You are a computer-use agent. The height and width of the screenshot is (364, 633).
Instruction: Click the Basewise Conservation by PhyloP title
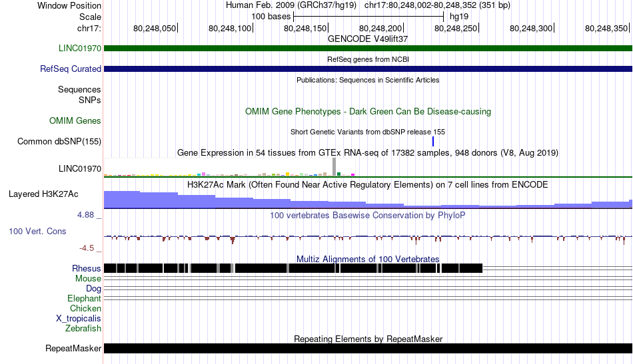[x=368, y=215]
